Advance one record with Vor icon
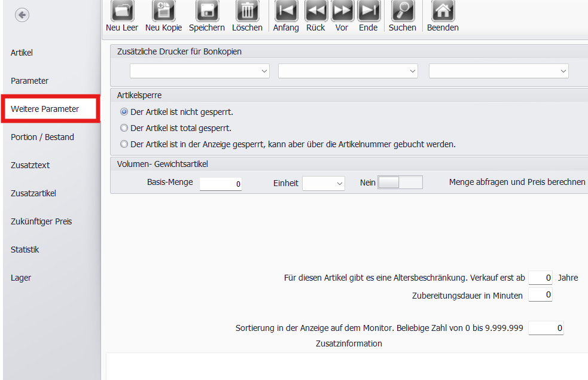Screen dimensions: 588x380 click(x=342, y=11)
